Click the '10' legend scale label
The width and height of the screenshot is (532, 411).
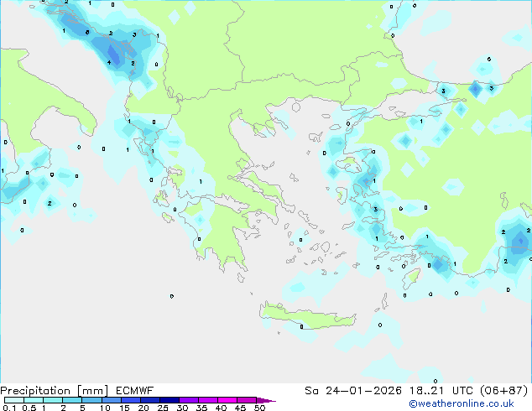pyautogui.click(x=105, y=408)
